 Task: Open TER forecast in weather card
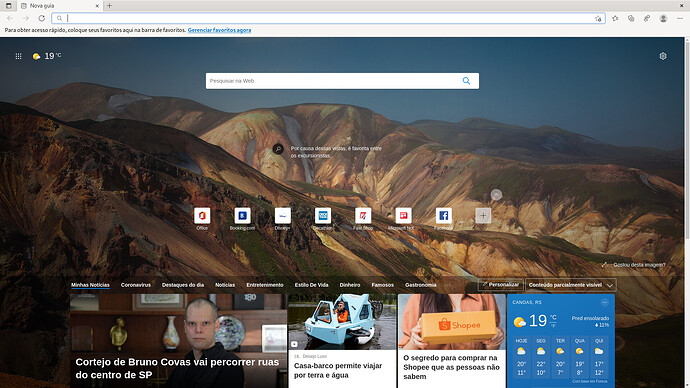click(x=560, y=357)
